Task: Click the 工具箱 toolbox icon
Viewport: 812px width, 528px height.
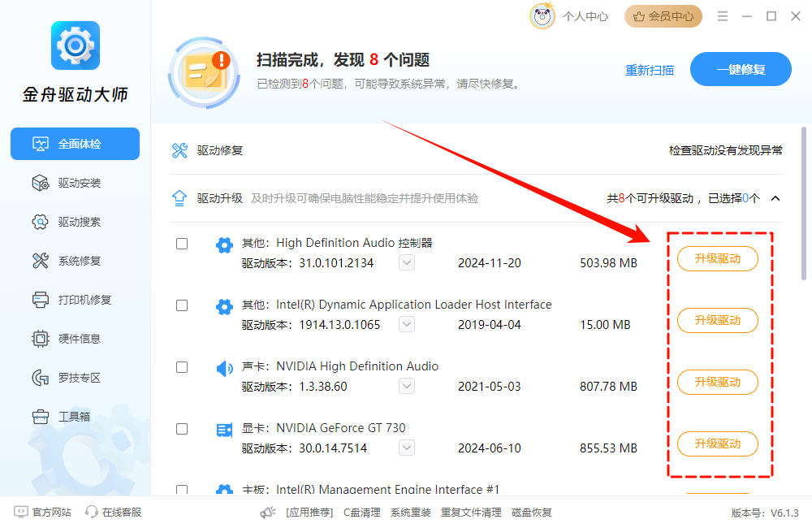Action: pyautogui.click(x=41, y=417)
